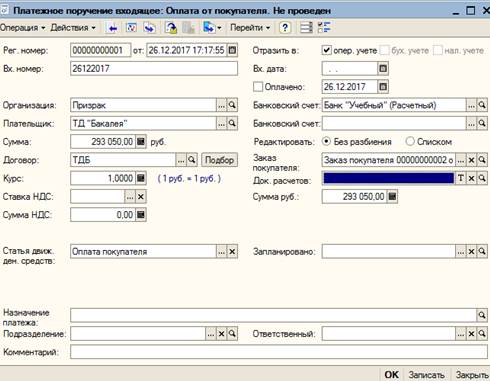Open first Банковский счет via magnifier icon
Image resolution: width=490 pixels, height=381 pixels.
coord(482,105)
